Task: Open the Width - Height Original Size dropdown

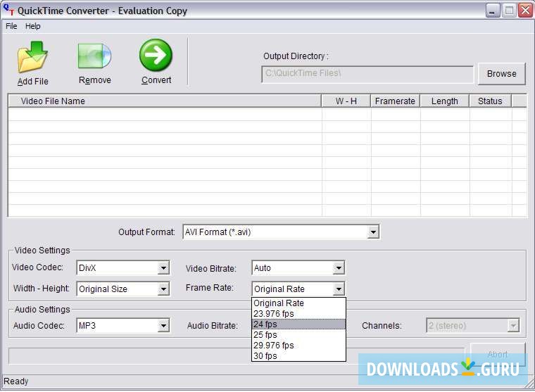Action: coord(164,289)
